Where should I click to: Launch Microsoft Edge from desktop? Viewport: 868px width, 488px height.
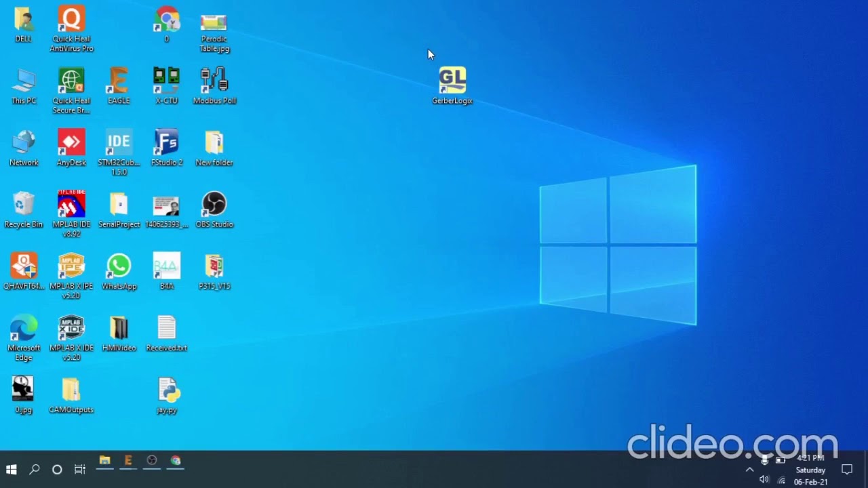coord(24,338)
